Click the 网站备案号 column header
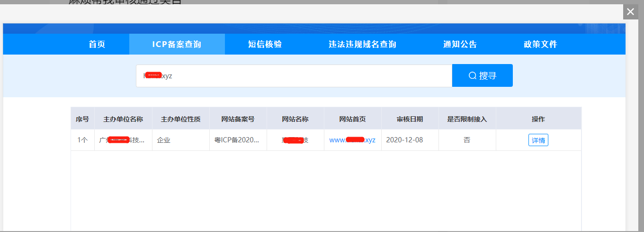644x232 pixels. point(238,119)
